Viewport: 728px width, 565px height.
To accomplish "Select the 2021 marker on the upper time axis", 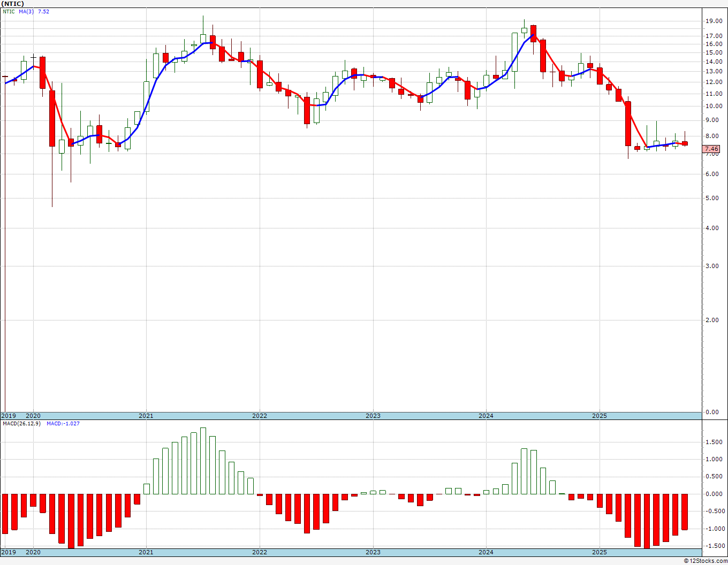I will click(x=146, y=416).
